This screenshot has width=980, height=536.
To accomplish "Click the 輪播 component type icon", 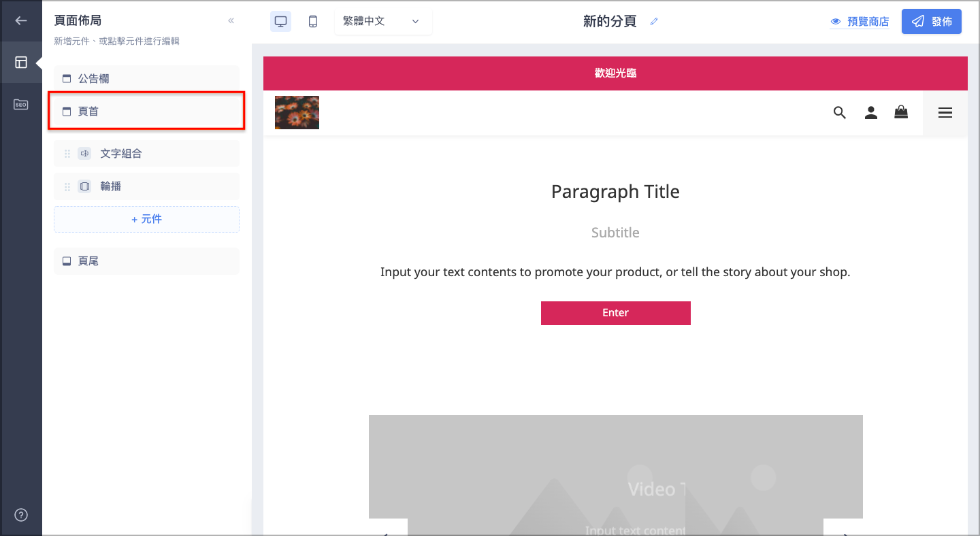I will pyautogui.click(x=84, y=186).
